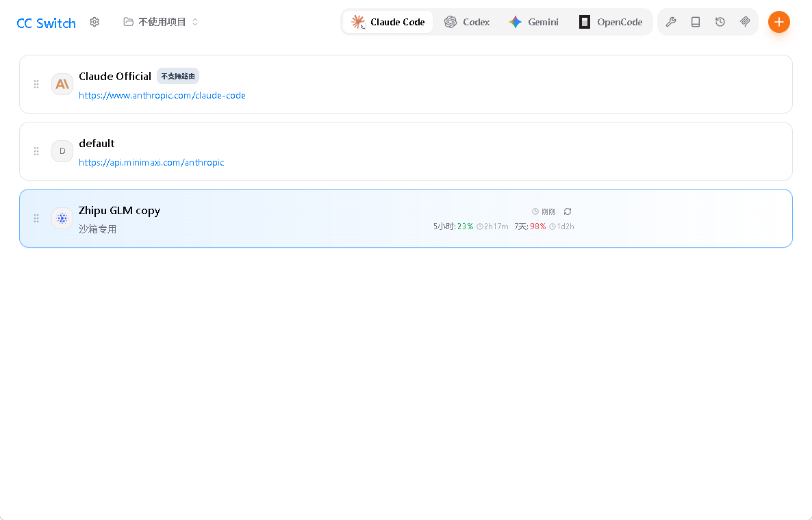The height and width of the screenshot is (520, 812).
Task: Open the history clock icon
Action: click(720, 22)
